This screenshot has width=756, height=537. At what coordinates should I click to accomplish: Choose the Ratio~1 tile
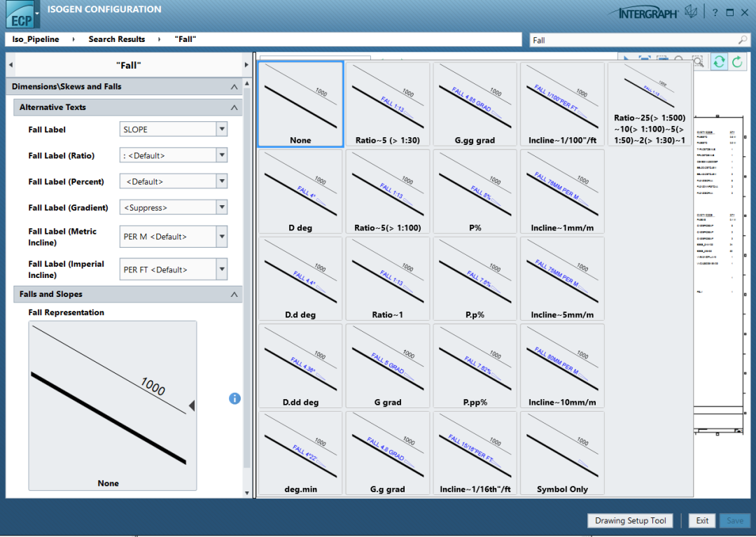pos(388,279)
